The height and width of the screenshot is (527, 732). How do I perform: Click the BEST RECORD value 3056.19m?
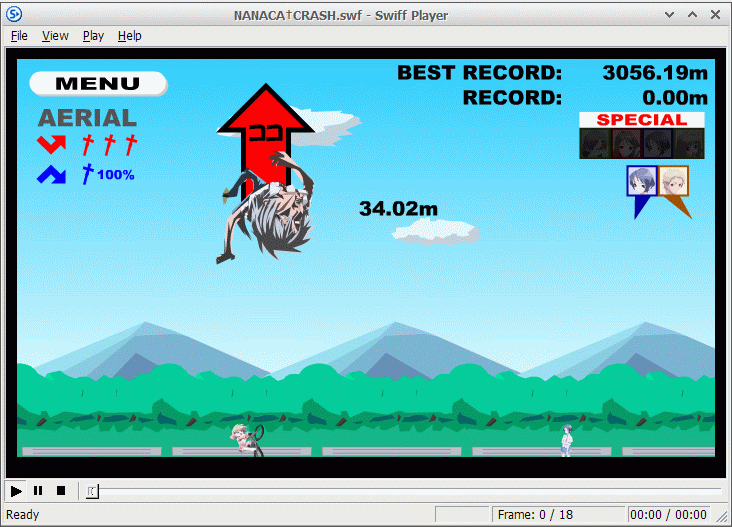(x=655, y=73)
